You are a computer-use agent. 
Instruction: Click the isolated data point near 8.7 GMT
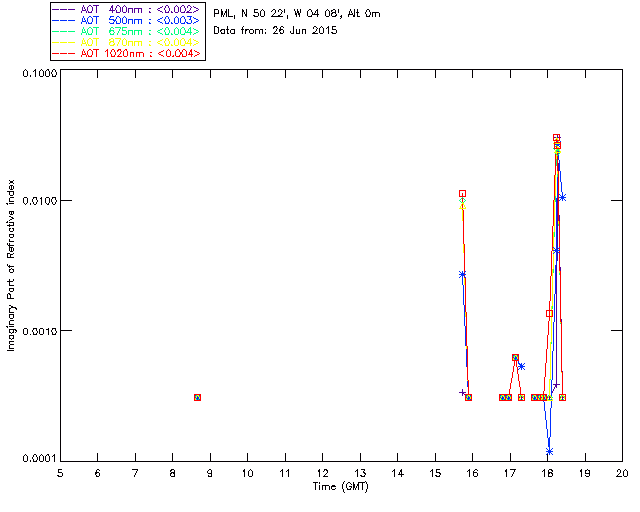pyautogui.click(x=197, y=397)
